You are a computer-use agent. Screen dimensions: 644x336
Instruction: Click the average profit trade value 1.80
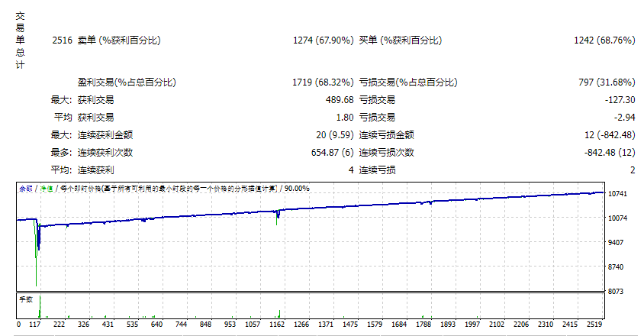(x=344, y=118)
